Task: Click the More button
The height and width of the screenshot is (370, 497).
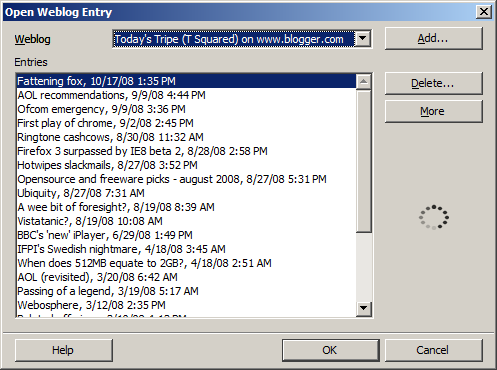Action: coord(434,111)
